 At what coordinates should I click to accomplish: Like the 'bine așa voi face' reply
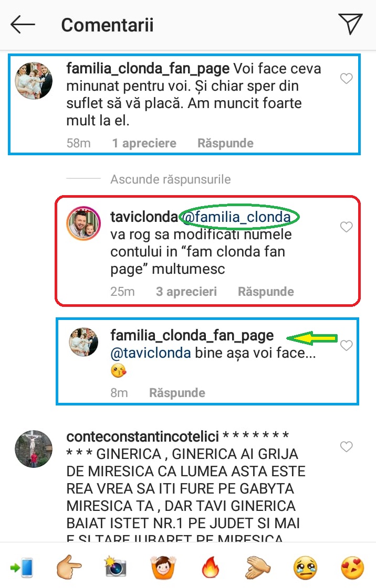(x=346, y=345)
